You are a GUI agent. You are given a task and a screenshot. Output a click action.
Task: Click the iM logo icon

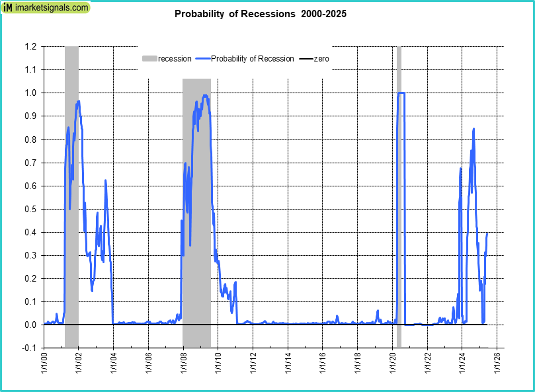point(8,8)
